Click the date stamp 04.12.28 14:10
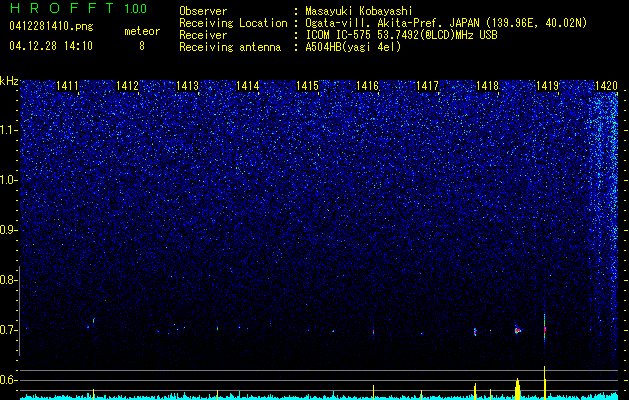 [x=51, y=46]
